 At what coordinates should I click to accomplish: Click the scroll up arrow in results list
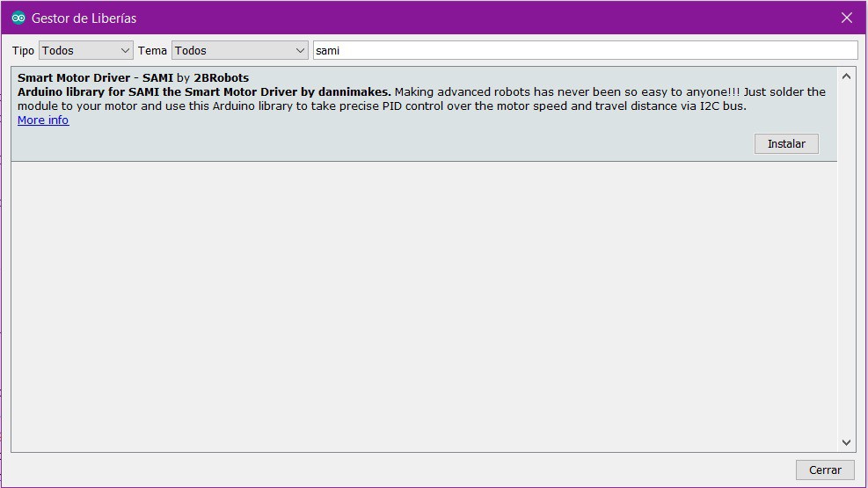(x=846, y=76)
